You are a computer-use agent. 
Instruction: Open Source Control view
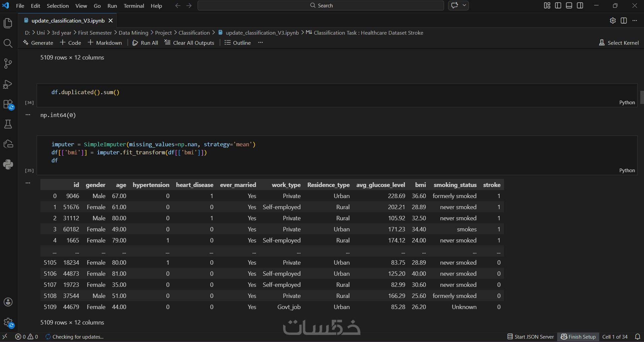(8, 64)
